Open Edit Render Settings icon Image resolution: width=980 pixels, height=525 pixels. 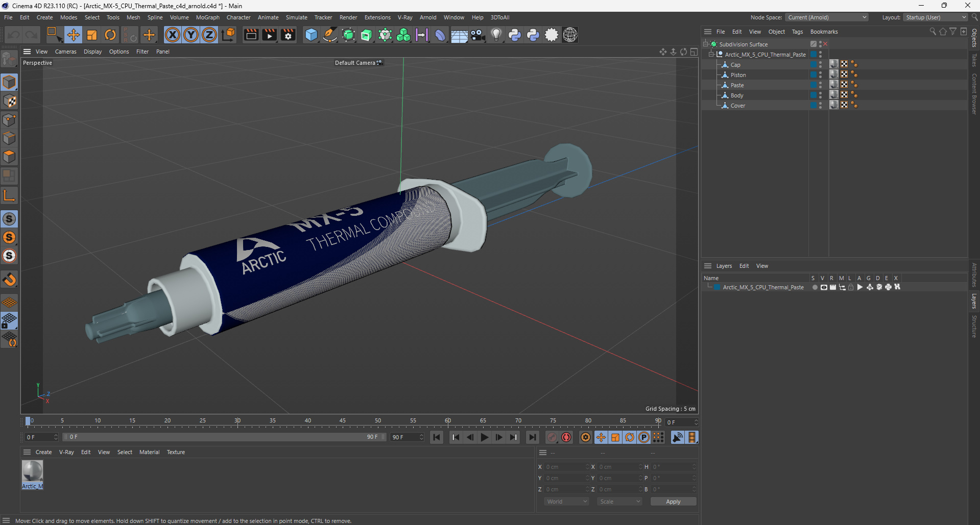click(x=288, y=35)
